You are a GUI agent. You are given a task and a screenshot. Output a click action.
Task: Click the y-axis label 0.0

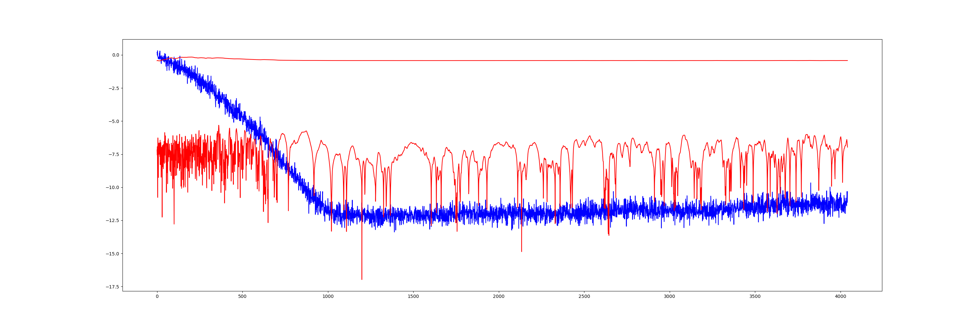pyautogui.click(x=115, y=55)
